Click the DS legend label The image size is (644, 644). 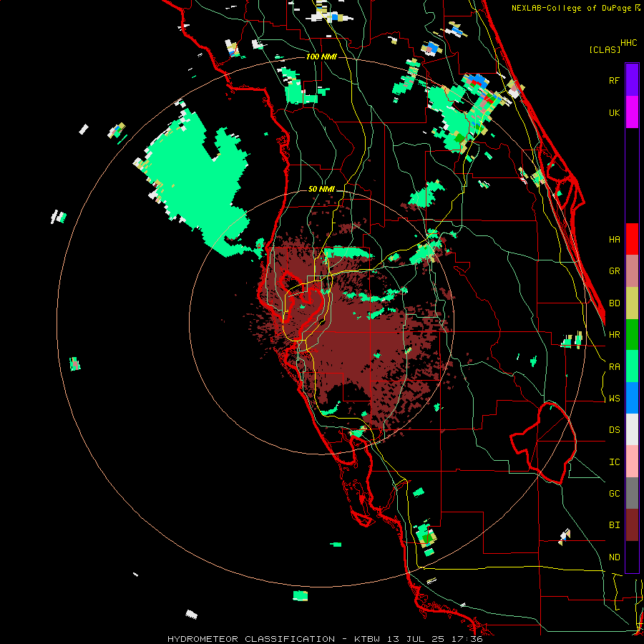(x=614, y=429)
